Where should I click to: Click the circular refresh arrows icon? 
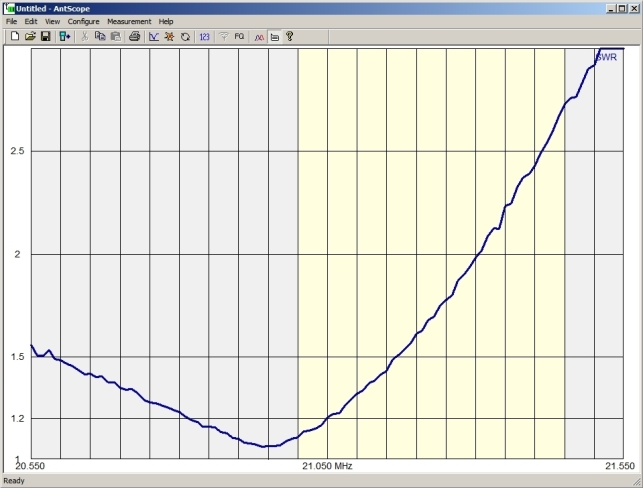click(185, 36)
